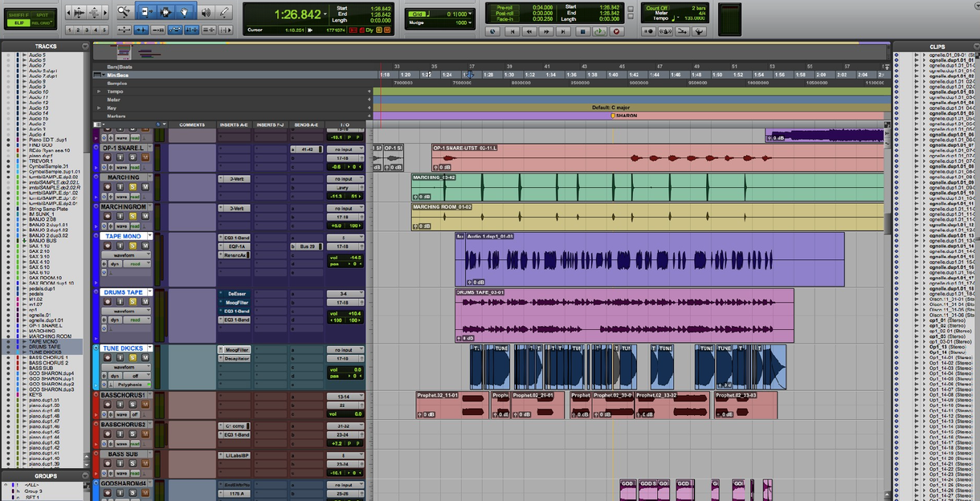Mute the TAPE MONO track
Image resolution: width=980 pixels, height=501 pixels.
tap(145, 246)
